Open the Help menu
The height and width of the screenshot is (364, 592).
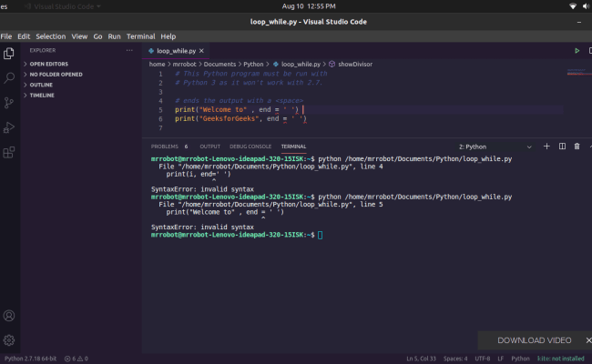168,36
